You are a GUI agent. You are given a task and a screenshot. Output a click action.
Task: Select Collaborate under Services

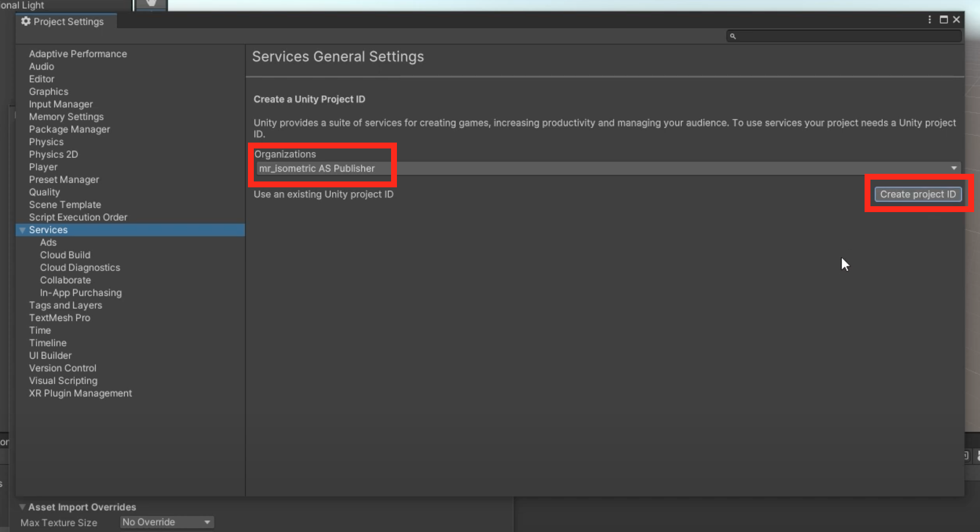(x=65, y=280)
